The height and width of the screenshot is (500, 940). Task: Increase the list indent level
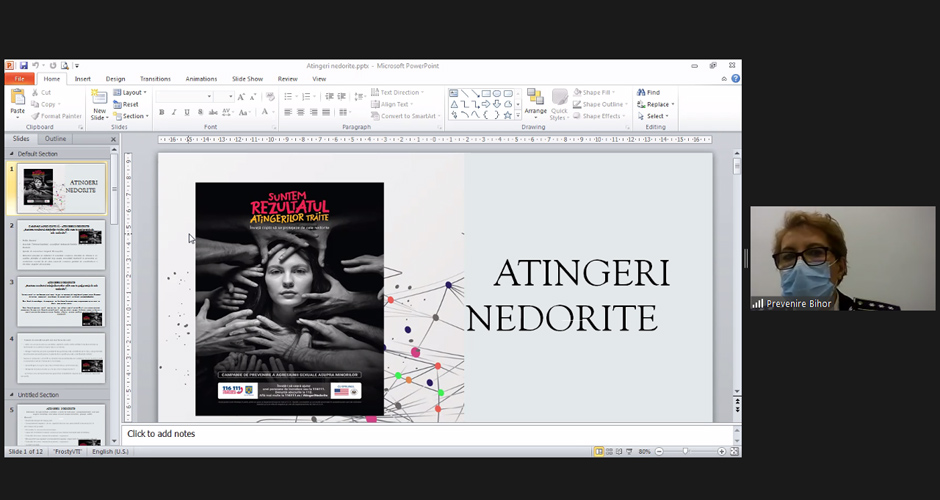coord(342,97)
